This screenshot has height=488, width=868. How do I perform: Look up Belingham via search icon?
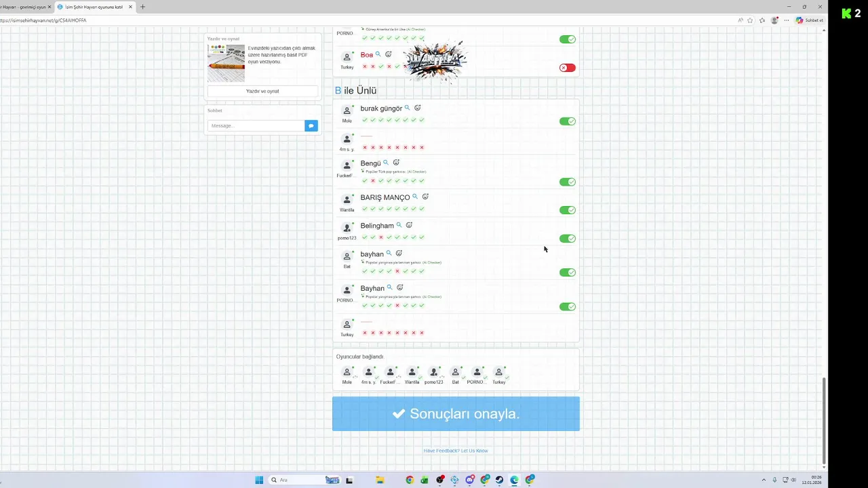[399, 225]
